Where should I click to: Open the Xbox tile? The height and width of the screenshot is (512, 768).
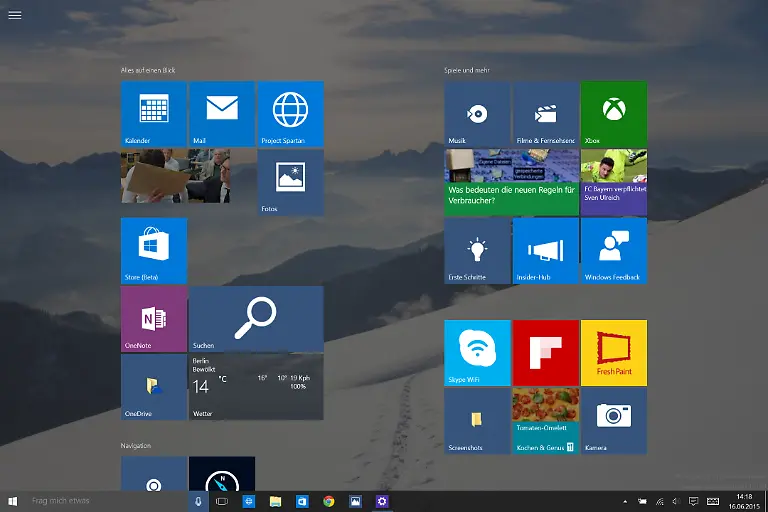click(613, 114)
